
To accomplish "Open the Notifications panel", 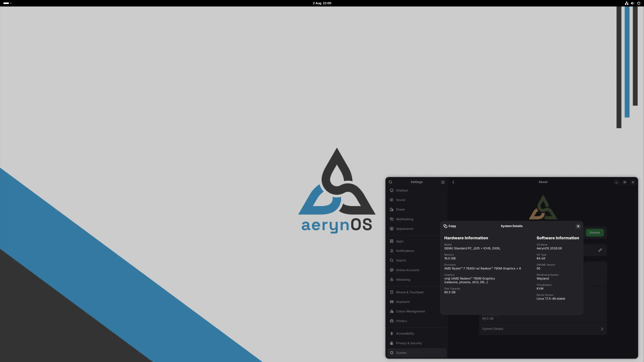I will (x=417, y=251).
